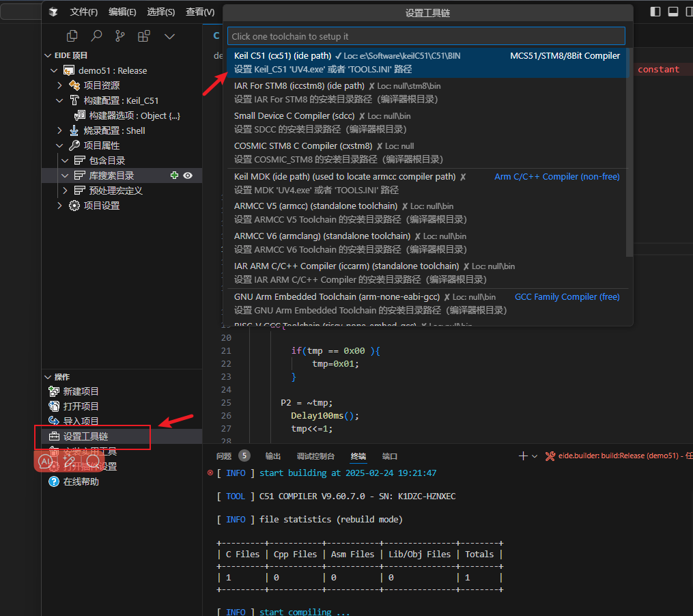Click the 包含目录 list icon
Screen dimensions: 693x616
[x=80, y=160]
